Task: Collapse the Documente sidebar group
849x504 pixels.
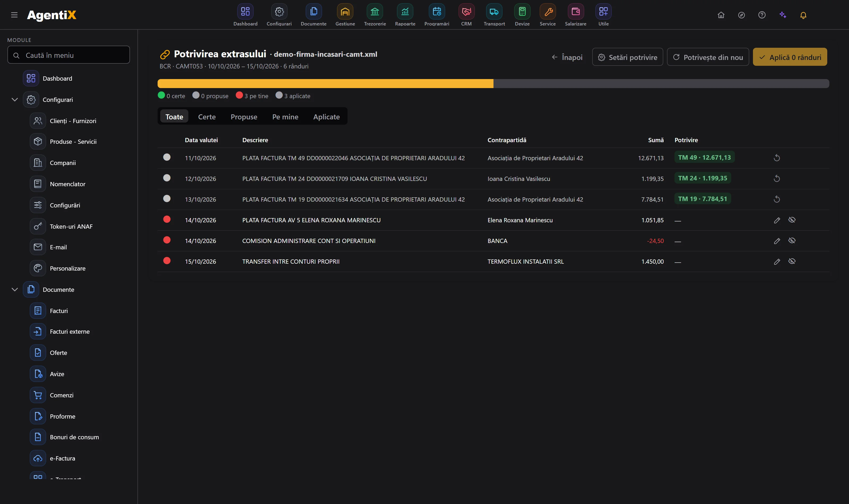Action: pyautogui.click(x=15, y=289)
